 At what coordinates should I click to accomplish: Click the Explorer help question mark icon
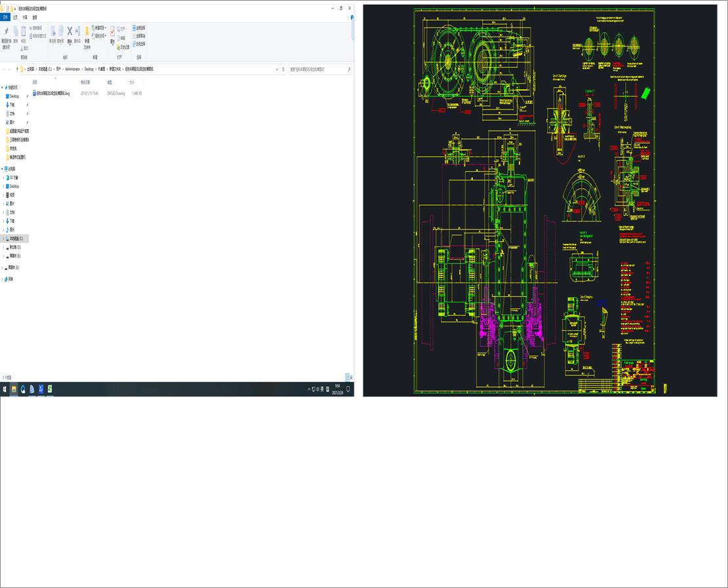(x=352, y=17)
